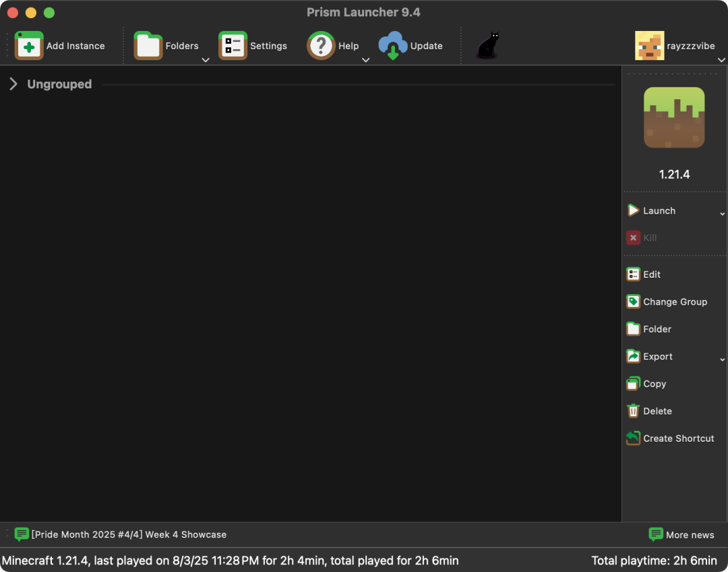The height and width of the screenshot is (572, 728).
Task: Expand the Ungrouped instance group
Action: coord(13,84)
